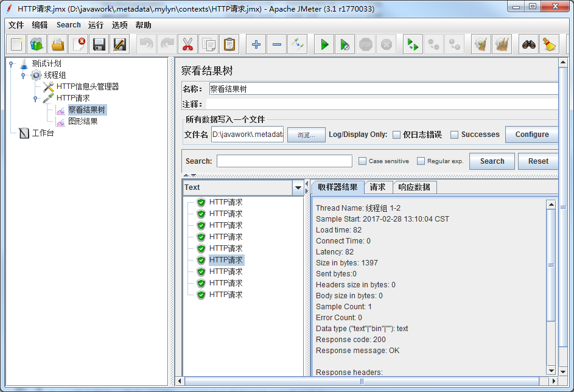Viewport: 574px width, 392px height.
Task: Start the test run
Action: pos(323,44)
